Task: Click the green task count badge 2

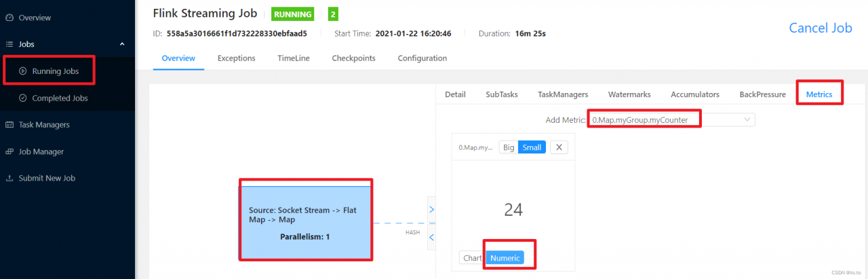Action: pyautogui.click(x=333, y=14)
